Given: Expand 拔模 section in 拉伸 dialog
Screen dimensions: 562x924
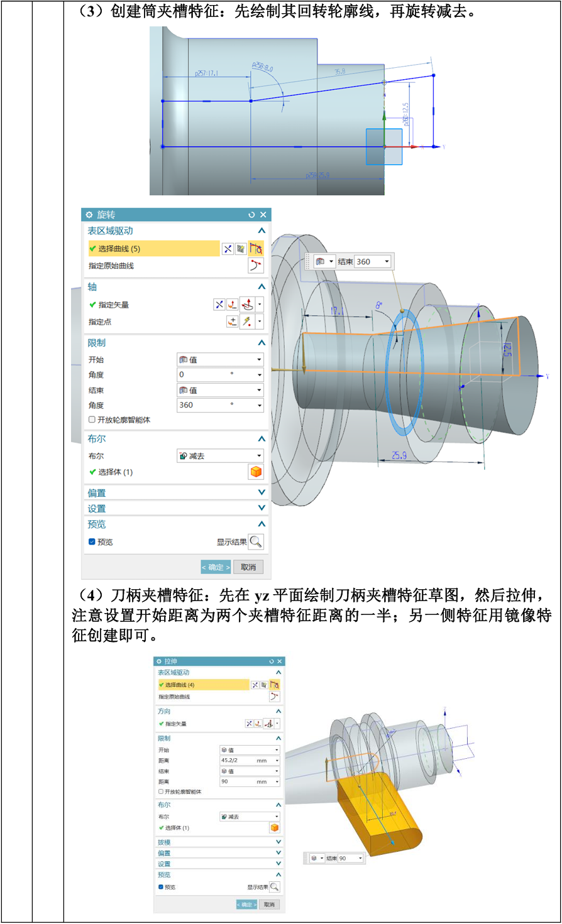Looking at the screenshot, I should pyautogui.click(x=278, y=842).
